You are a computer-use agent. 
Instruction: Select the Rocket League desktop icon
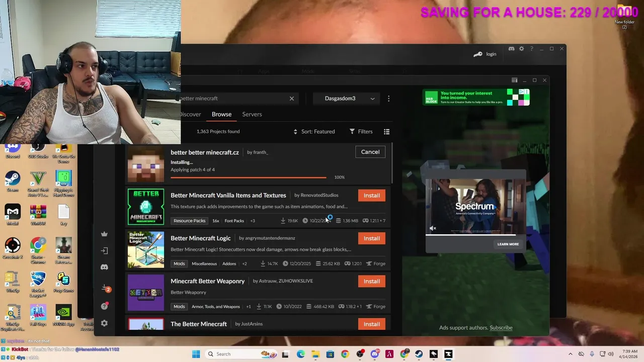click(x=38, y=284)
